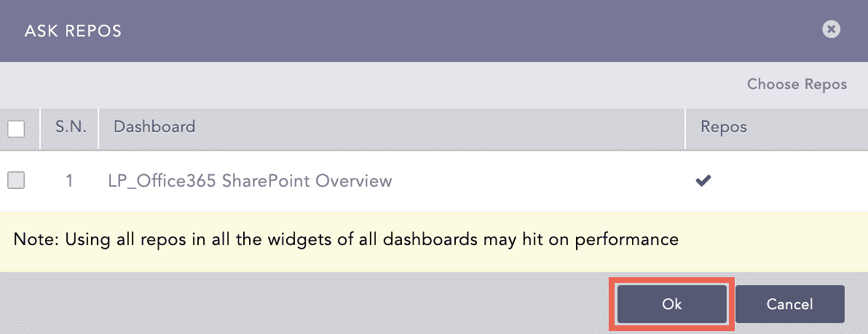Click the empty toolbar strip left of Choose Repos
Viewport: 868px width, 334px height.
click(364, 85)
